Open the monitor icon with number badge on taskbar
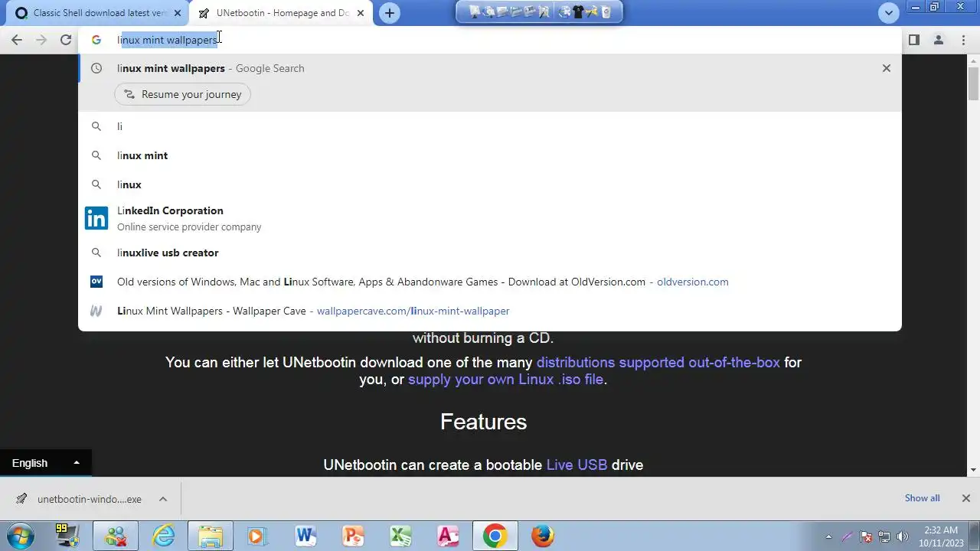This screenshot has width=980, height=551. tap(68, 536)
